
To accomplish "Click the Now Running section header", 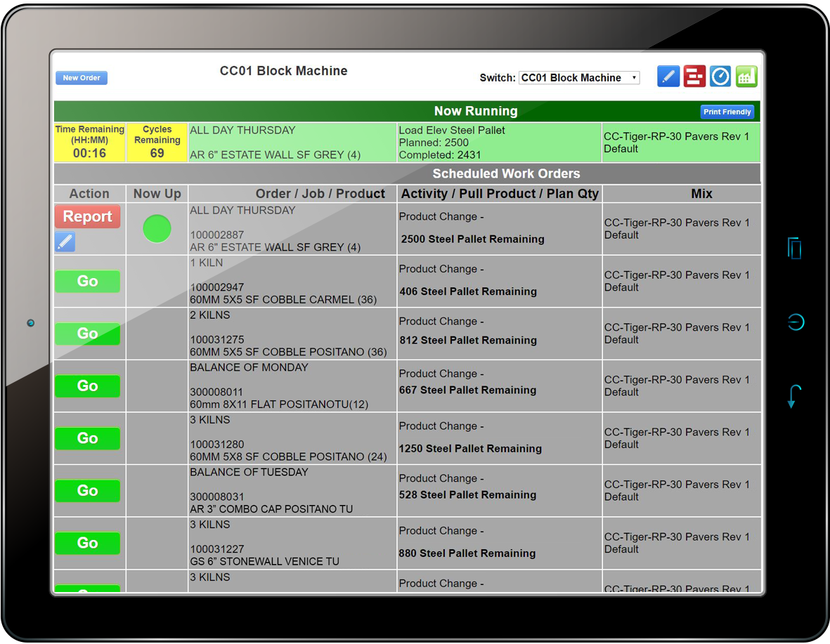I will click(406, 111).
